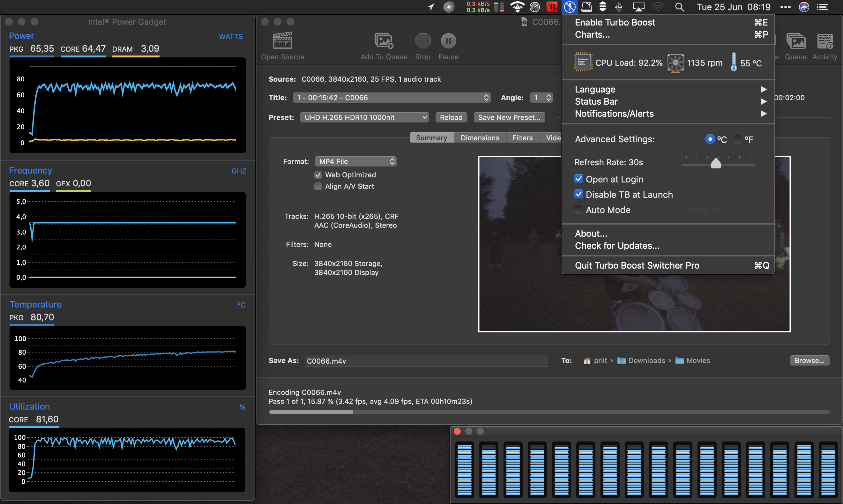Click the Save As filename field
Screen dimensions: 843x504
coord(426,361)
